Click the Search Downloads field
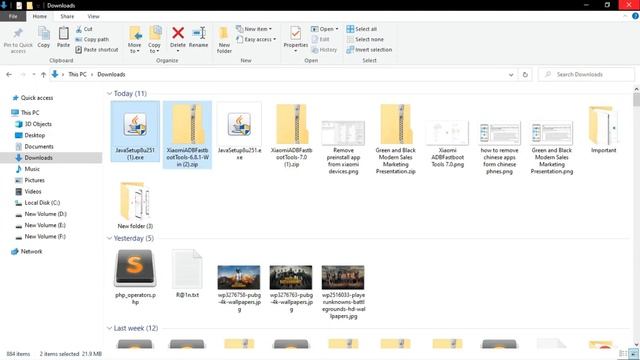Viewport: 640px width, 360px height. [x=587, y=74]
